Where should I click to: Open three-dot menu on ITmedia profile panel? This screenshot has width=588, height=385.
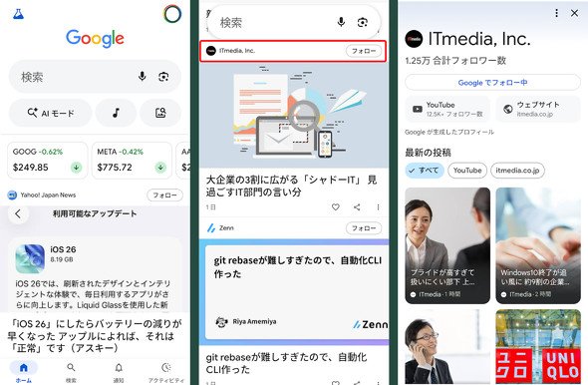tap(556, 13)
